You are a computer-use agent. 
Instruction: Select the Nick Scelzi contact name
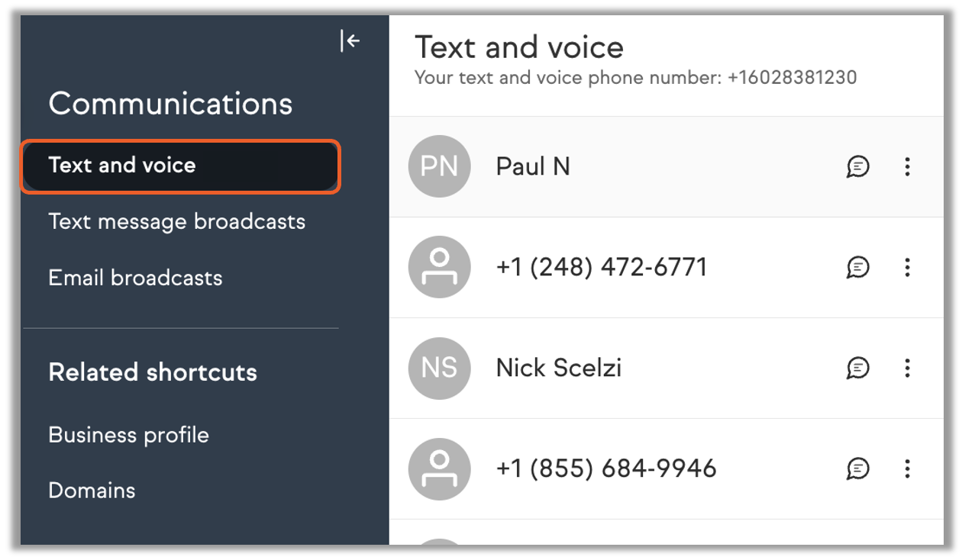click(559, 368)
